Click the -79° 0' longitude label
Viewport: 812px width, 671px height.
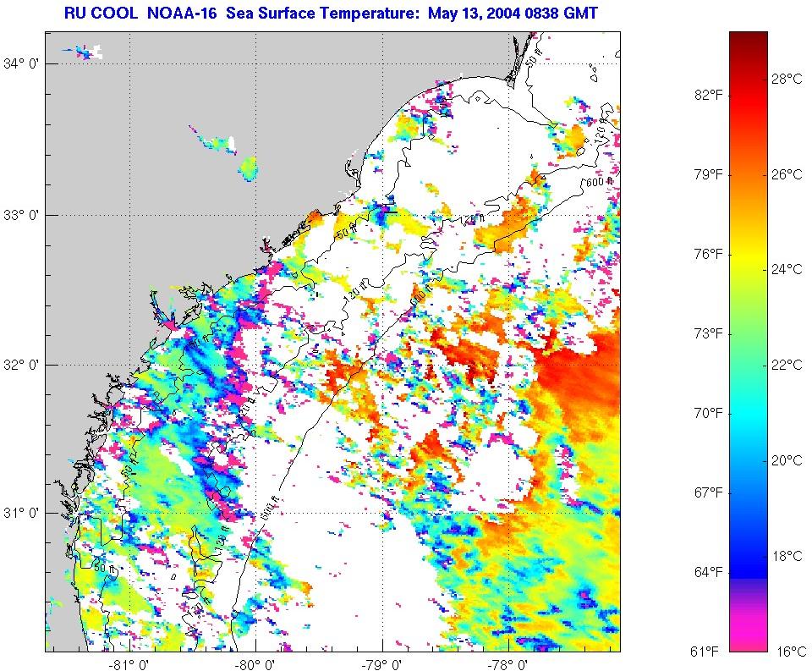pos(382,664)
